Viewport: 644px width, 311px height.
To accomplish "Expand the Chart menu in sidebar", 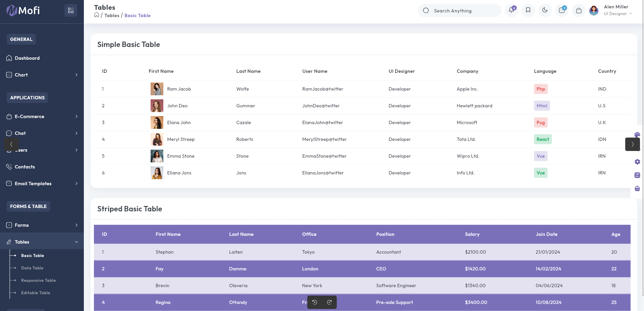I will (x=42, y=75).
